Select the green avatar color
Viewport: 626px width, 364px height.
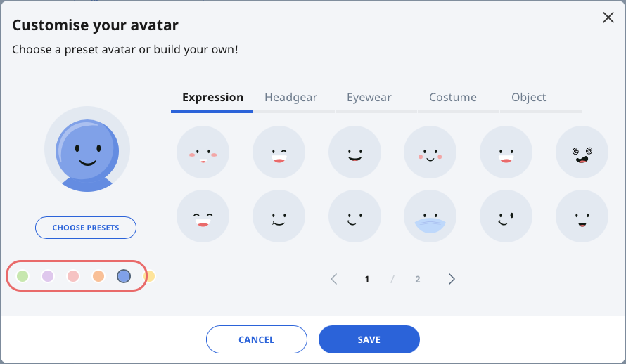pos(23,276)
